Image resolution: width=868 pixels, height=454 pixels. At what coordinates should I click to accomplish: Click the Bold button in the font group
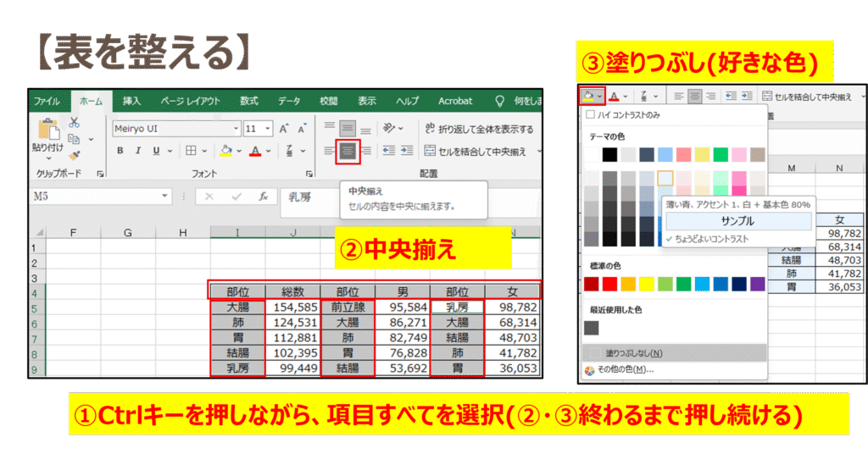click(120, 151)
